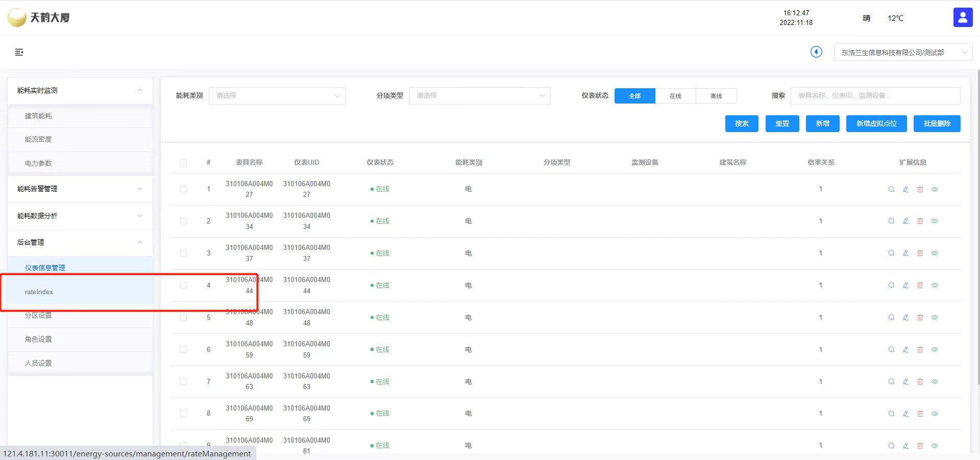Toggle the select-all header checkbox
Screen dimensions: 980x460
(x=183, y=163)
